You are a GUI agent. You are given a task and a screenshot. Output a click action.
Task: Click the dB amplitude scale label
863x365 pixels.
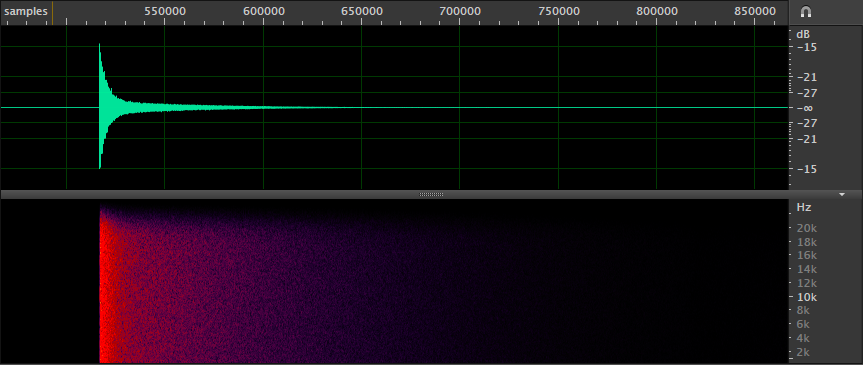pyautogui.click(x=803, y=34)
